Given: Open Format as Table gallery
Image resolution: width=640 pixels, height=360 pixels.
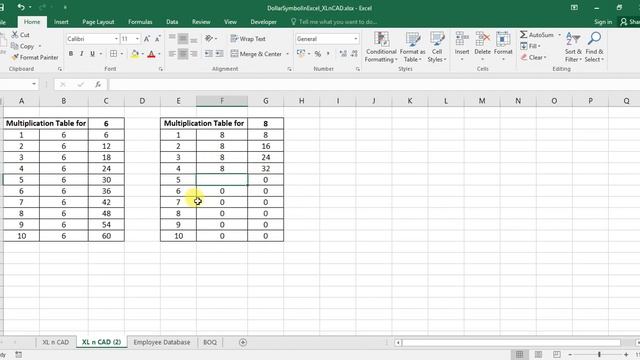Looking at the screenshot, I should click(x=412, y=47).
